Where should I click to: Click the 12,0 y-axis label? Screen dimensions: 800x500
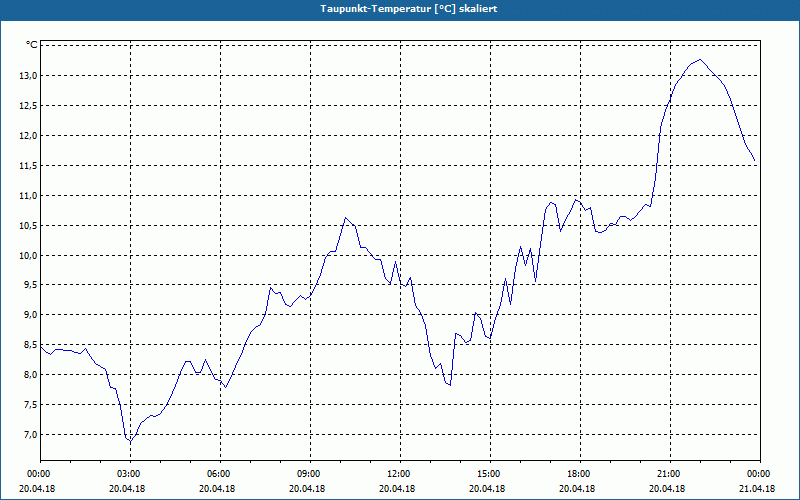point(29,136)
